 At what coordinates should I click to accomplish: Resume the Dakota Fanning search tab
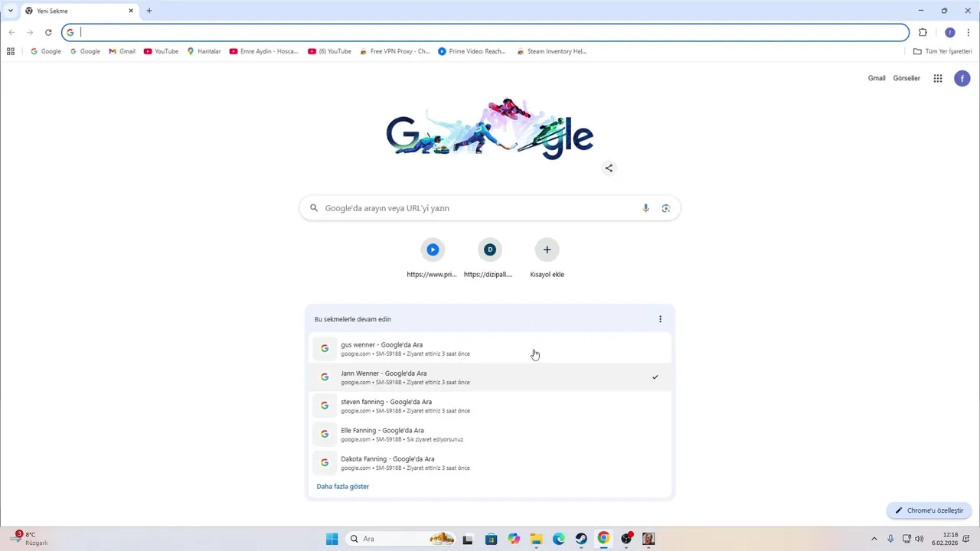(490, 462)
